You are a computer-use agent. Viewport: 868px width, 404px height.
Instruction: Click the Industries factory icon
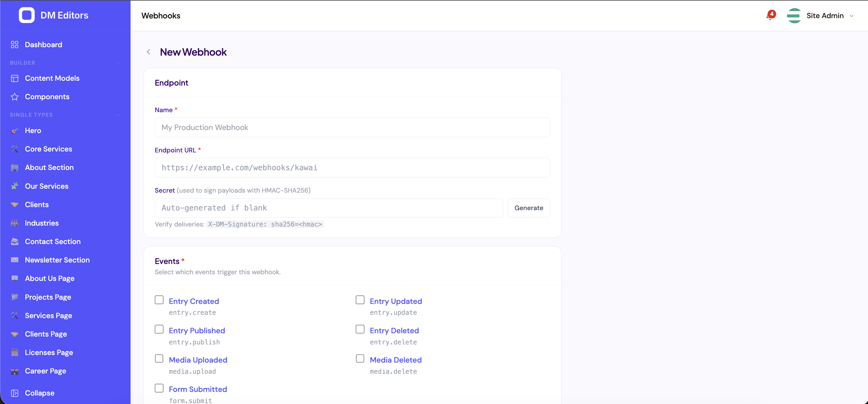pos(15,223)
